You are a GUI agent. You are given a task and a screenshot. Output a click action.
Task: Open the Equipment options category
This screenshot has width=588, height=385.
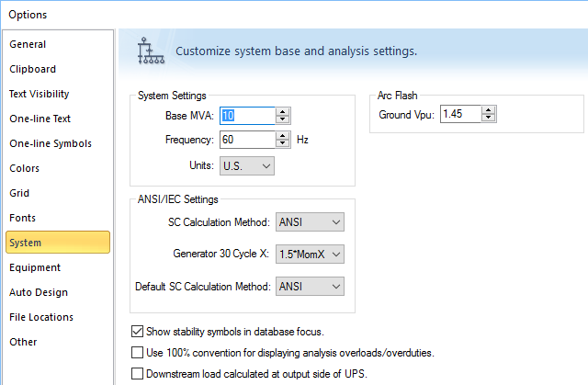[x=35, y=267]
